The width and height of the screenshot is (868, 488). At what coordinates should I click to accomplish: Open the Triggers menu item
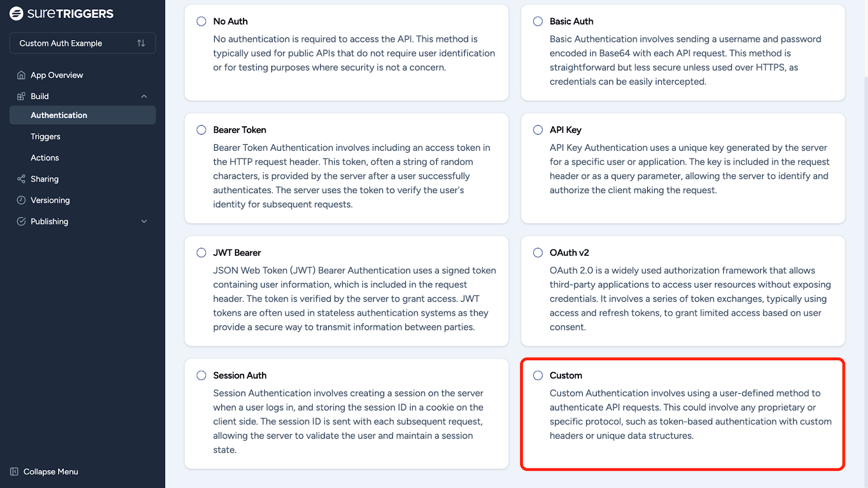(x=46, y=137)
